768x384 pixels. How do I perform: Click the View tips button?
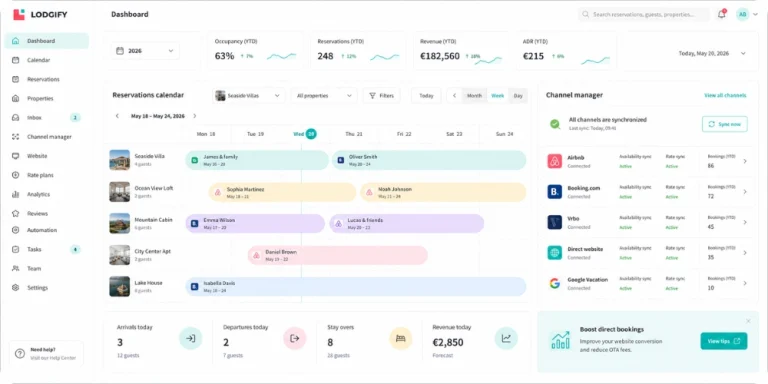coord(724,341)
